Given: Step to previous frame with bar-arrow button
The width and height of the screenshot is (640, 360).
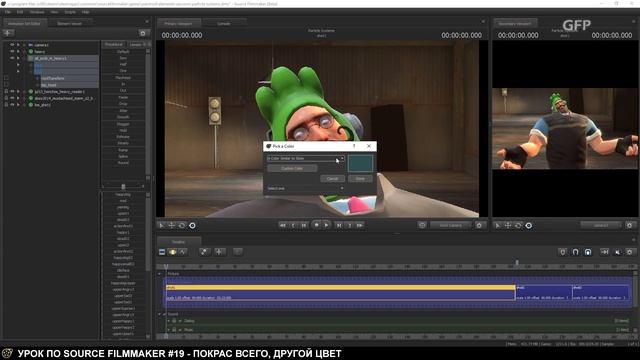Looking at the screenshot, I should (304, 225).
